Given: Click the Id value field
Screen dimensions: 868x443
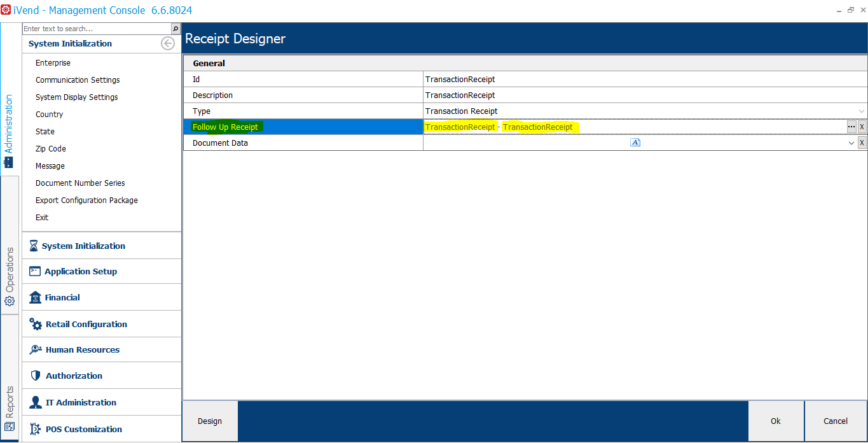Looking at the screenshot, I should 645,80.
